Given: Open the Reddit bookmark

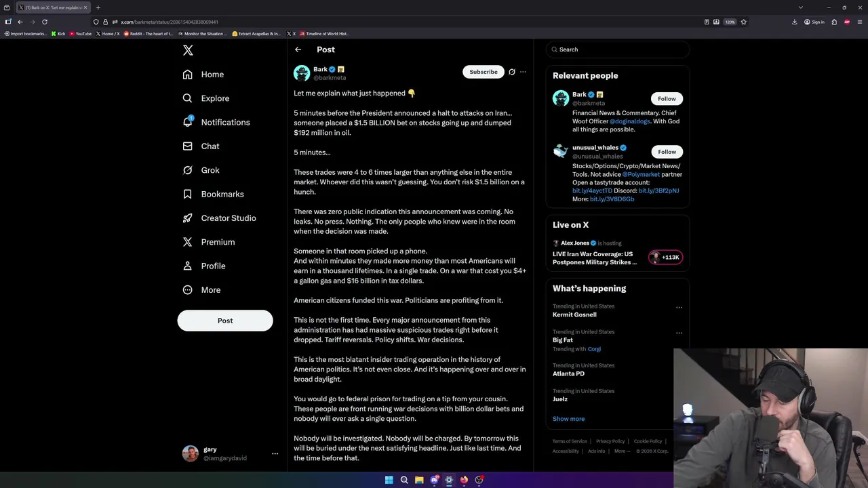Looking at the screenshot, I should (x=149, y=34).
